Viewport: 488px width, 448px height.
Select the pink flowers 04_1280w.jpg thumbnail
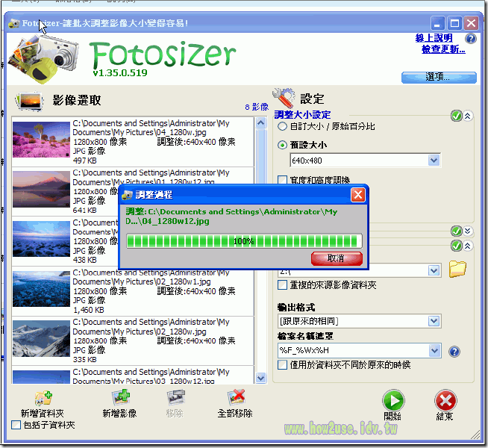(41, 140)
